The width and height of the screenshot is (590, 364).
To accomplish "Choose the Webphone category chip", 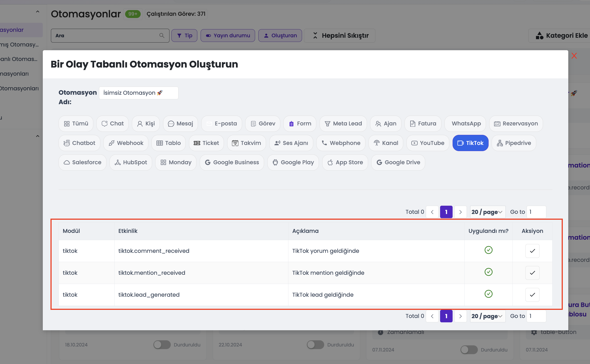I will click(341, 143).
